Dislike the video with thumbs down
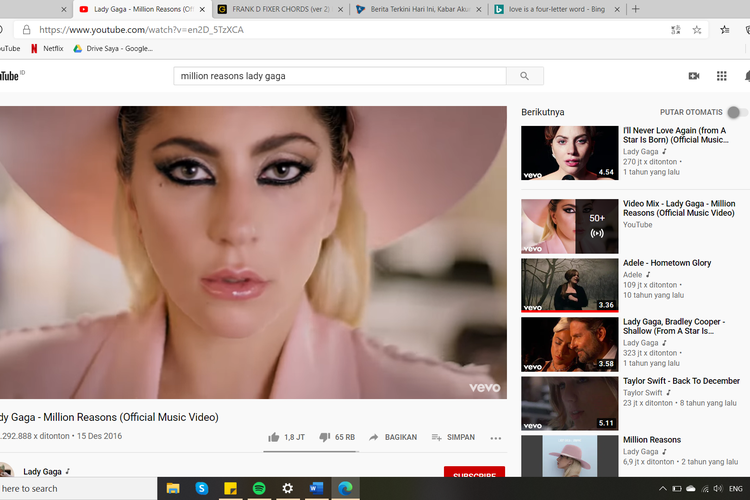Screen dimensions: 750x500 coord(324,437)
